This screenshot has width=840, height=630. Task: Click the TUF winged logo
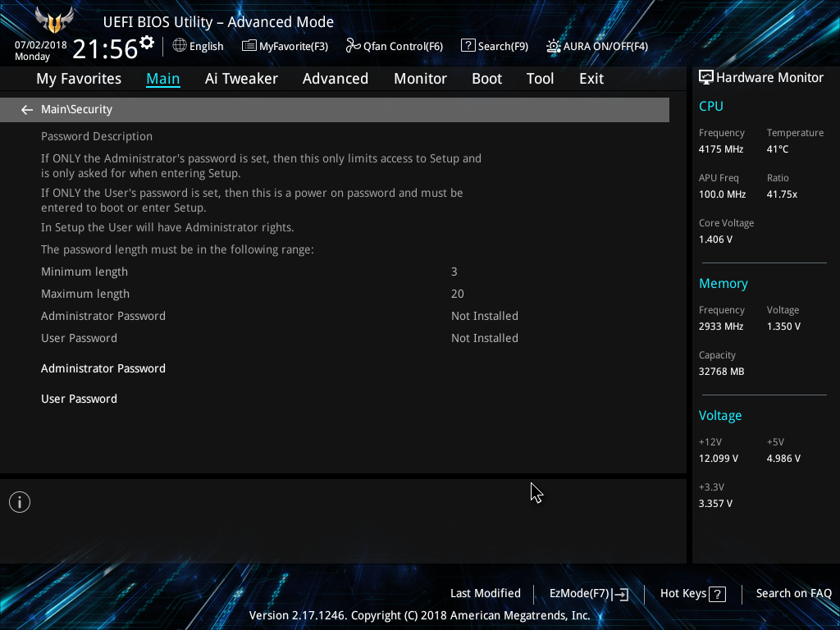pos(54,21)
